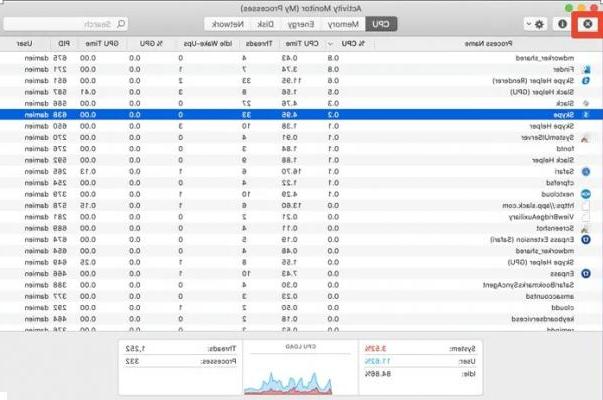The image size is (603, 400).
Task: Click the magnifier icon in Search field
Action: 121,24
